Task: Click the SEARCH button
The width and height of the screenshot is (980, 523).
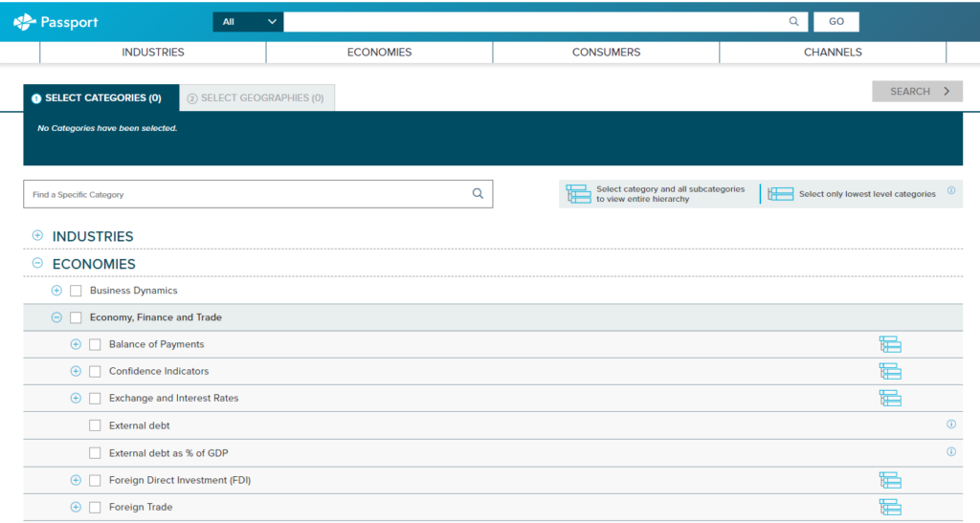Action: click(917, 91)
